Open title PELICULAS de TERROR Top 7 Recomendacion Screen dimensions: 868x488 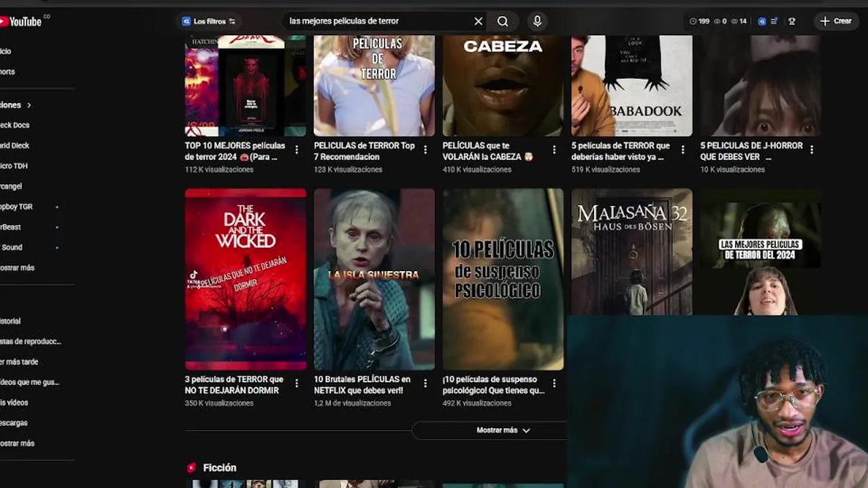pos(364,151)
